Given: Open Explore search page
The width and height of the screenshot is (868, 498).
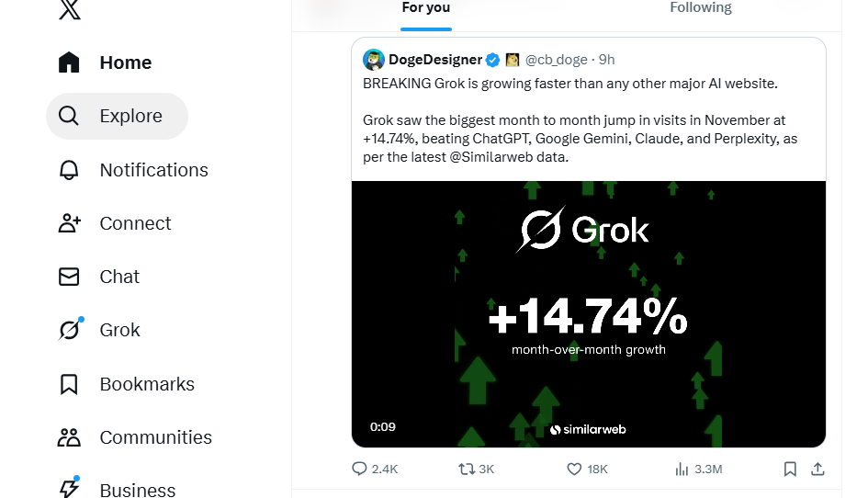Looking at the screenshot, I should (x=117, y=117).
